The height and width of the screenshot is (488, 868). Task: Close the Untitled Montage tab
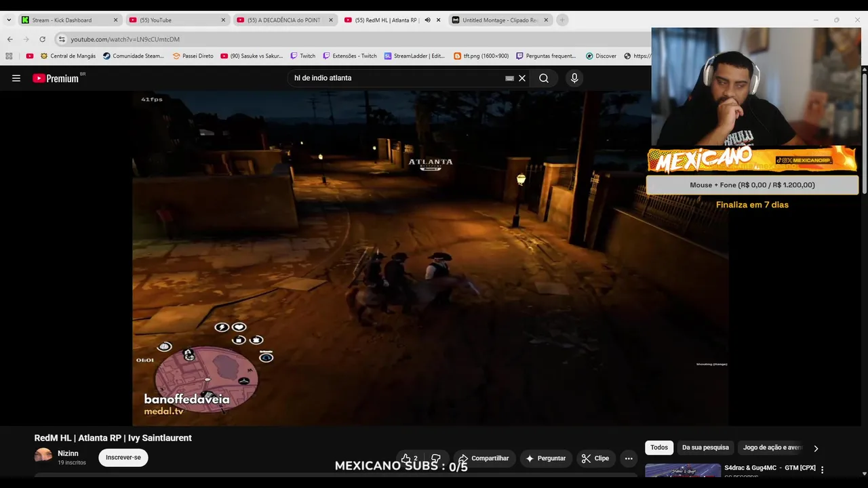[546, 20]
